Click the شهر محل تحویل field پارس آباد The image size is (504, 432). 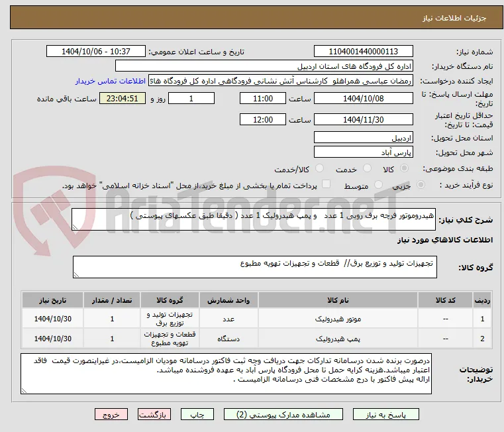pyautogui.click(x=363, y=152)
